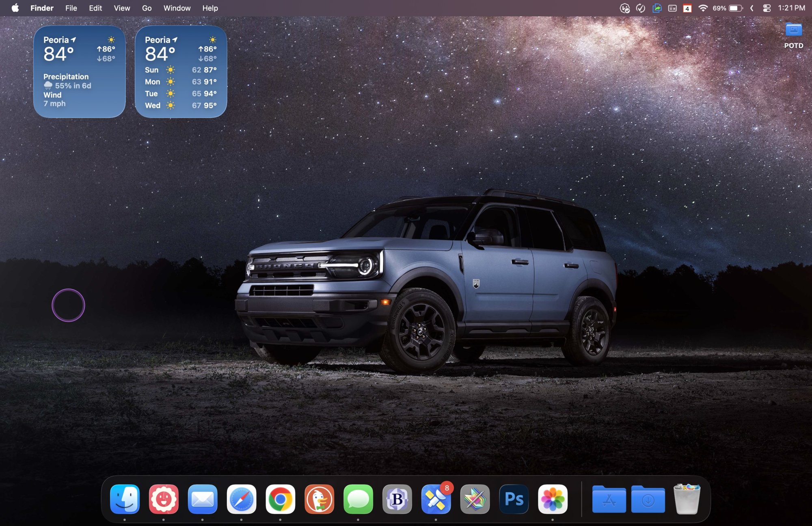Viewport: 812px width, 526px height.
Task: Open the Go menu
Action: click(147, 8)
